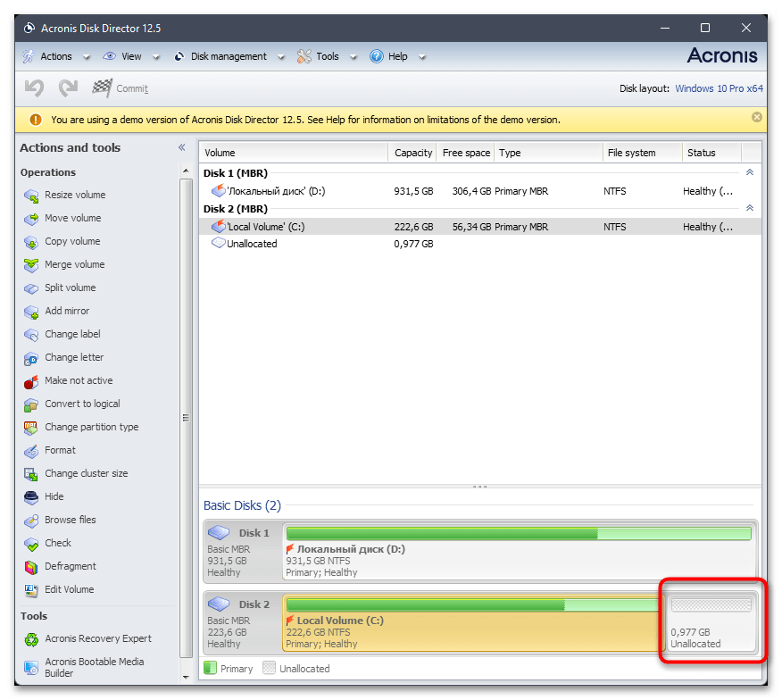
Task: Open the Disk management menu
Action: (x=228, y=56)
